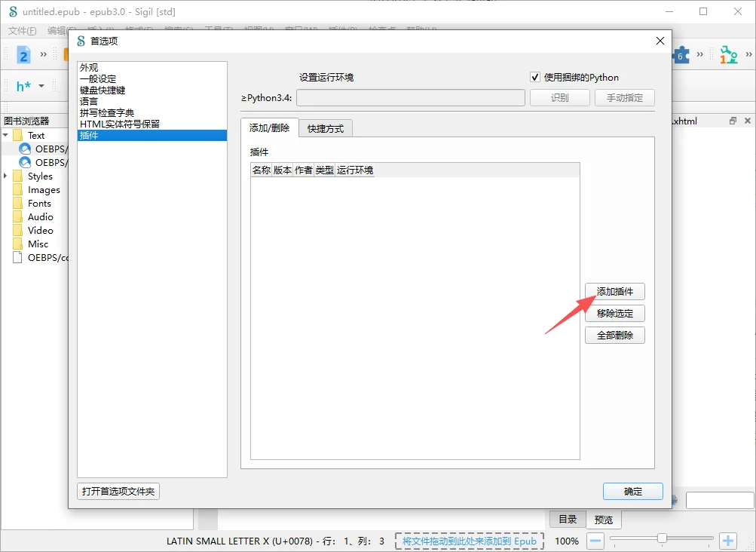Switch to the 快捷方式 tab
The image size is (756, 552).
pos(326,128)
